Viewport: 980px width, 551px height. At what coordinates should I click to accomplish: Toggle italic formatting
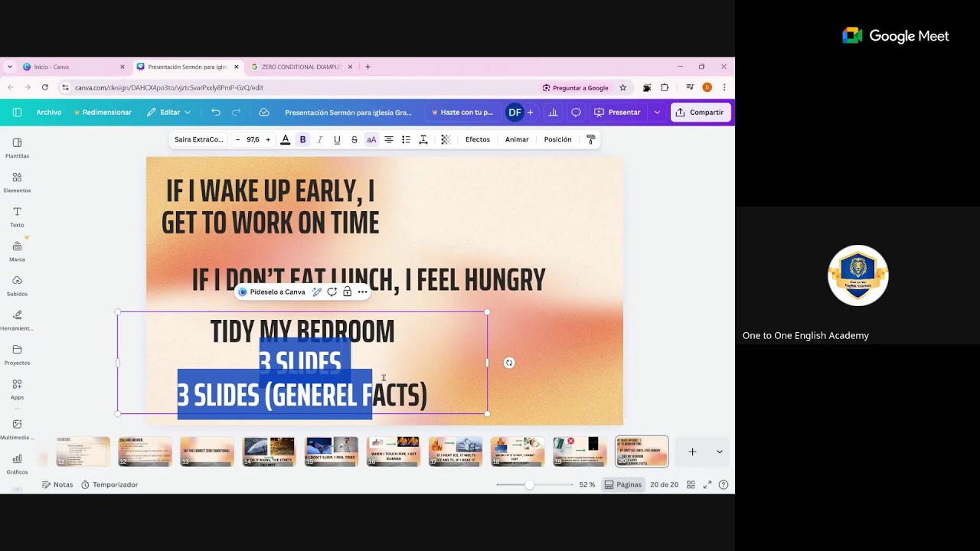pos(320,139)
